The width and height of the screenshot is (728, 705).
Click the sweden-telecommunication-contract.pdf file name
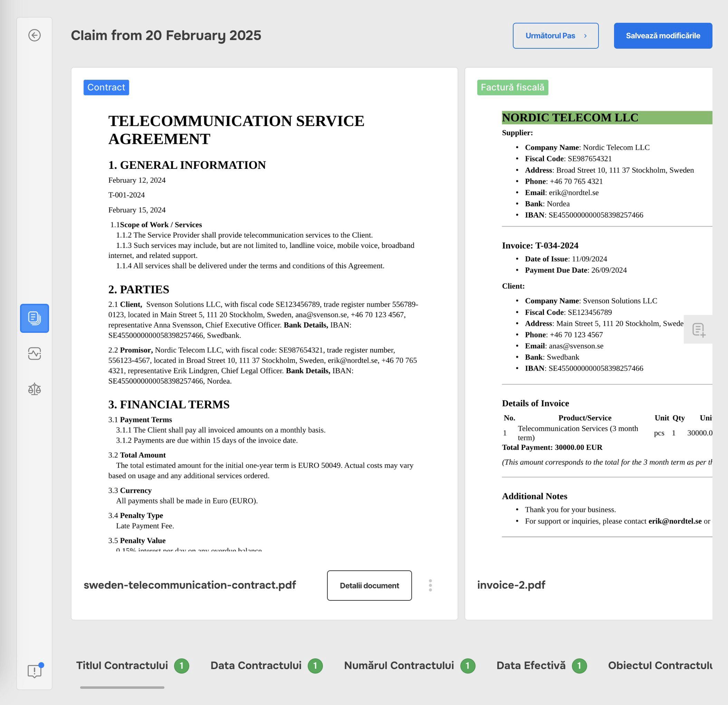190,585
